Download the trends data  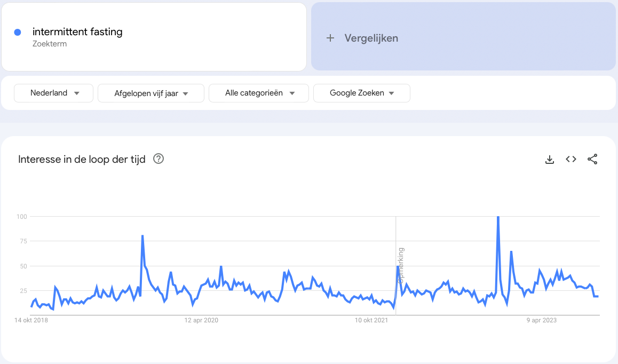549,159
